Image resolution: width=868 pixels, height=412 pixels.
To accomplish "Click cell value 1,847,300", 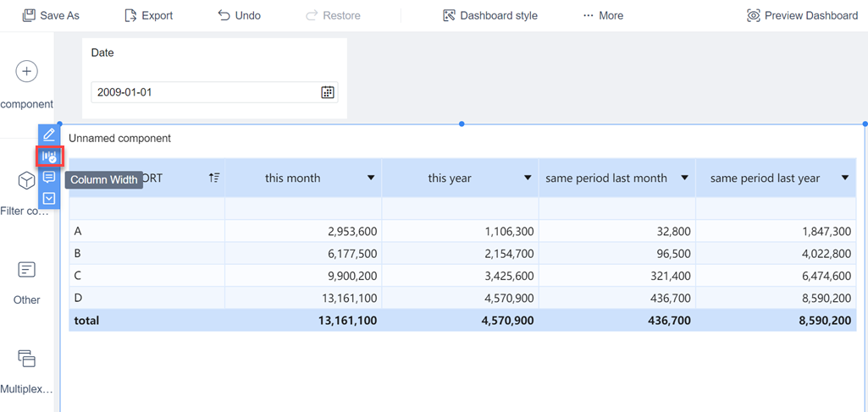I will (x=827, y=232).
